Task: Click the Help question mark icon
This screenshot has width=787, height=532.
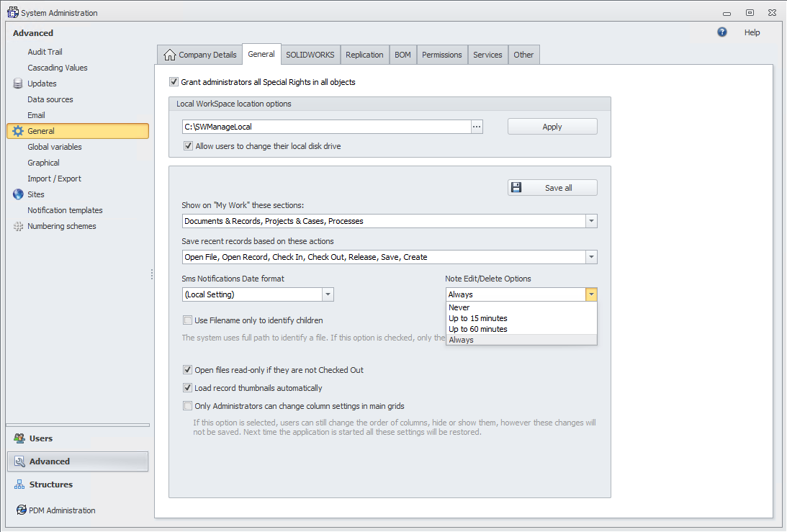Action: click(x=722, y=32)
